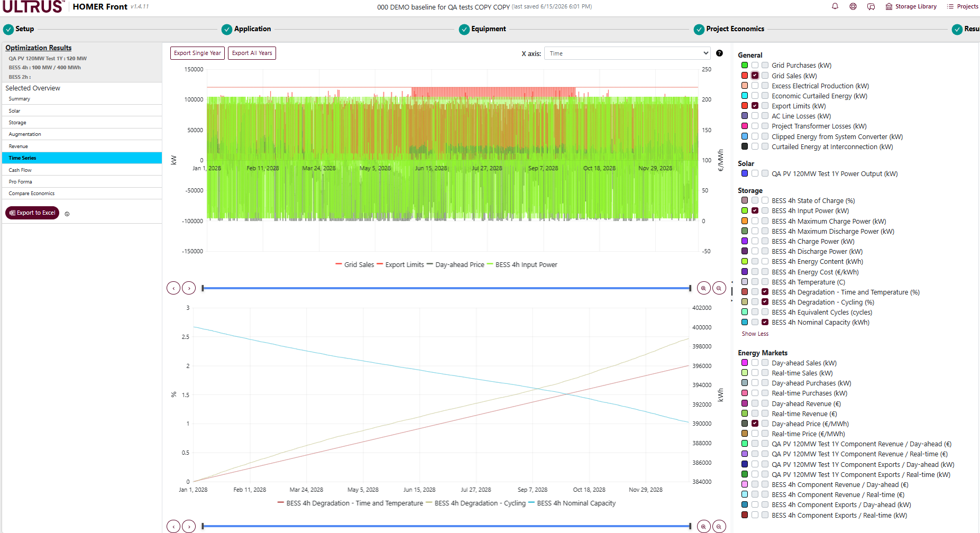Image resolution: width=980 pixels, height=533 pixels.
Task: Collapse storage list with Show Less
Action: (x=755, y=334)
